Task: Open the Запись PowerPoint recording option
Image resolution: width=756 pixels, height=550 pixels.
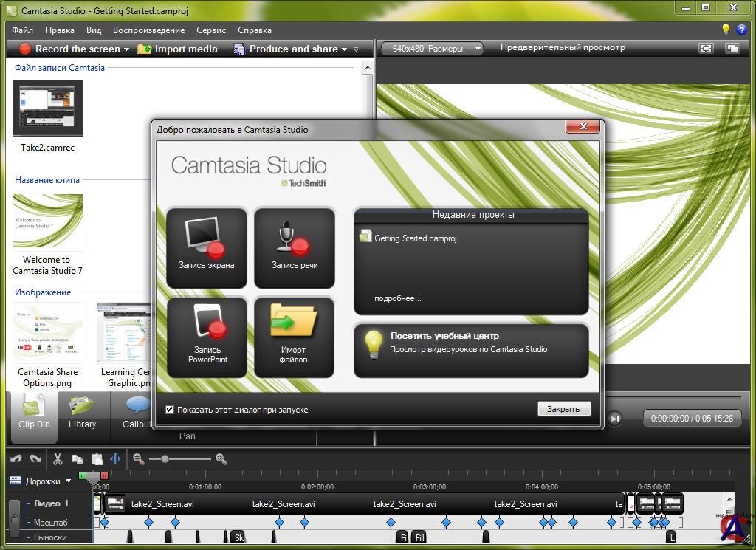Action: pyautogui.click(x=207, y=337)
